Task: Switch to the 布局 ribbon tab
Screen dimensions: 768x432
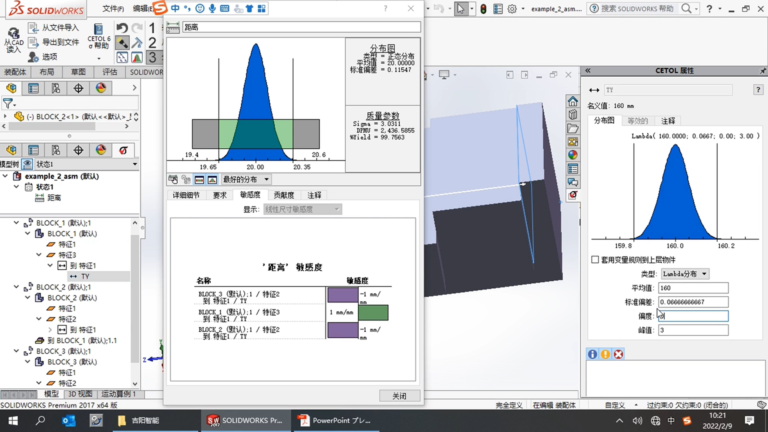Action: (x=47, y=72)
